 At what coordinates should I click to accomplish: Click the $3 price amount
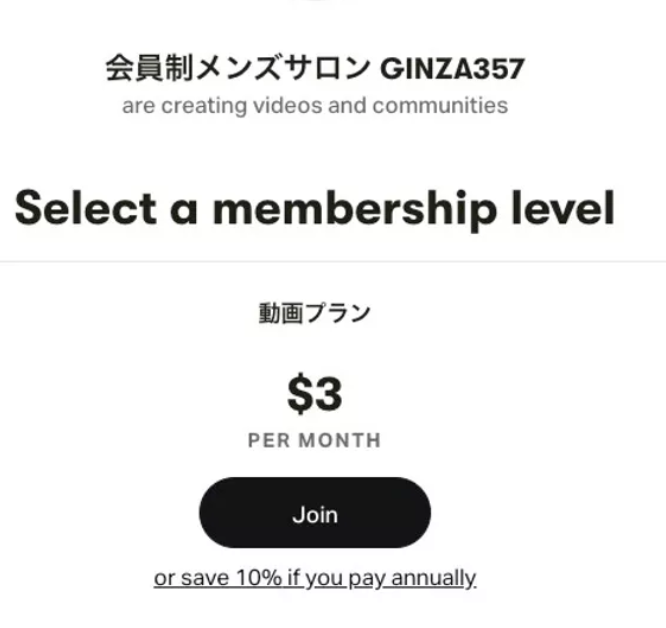pyautogui.click(x=315, y=395)
